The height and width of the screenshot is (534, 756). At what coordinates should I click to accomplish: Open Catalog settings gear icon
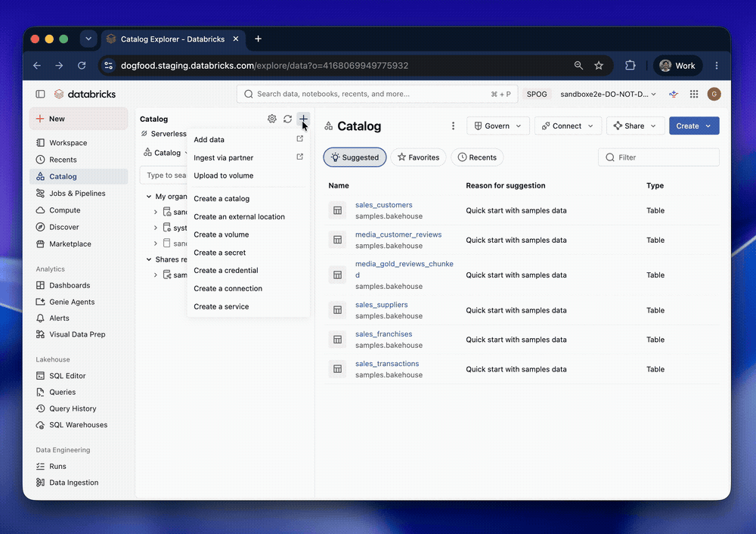pyautogui.click(x=272, y=119)
